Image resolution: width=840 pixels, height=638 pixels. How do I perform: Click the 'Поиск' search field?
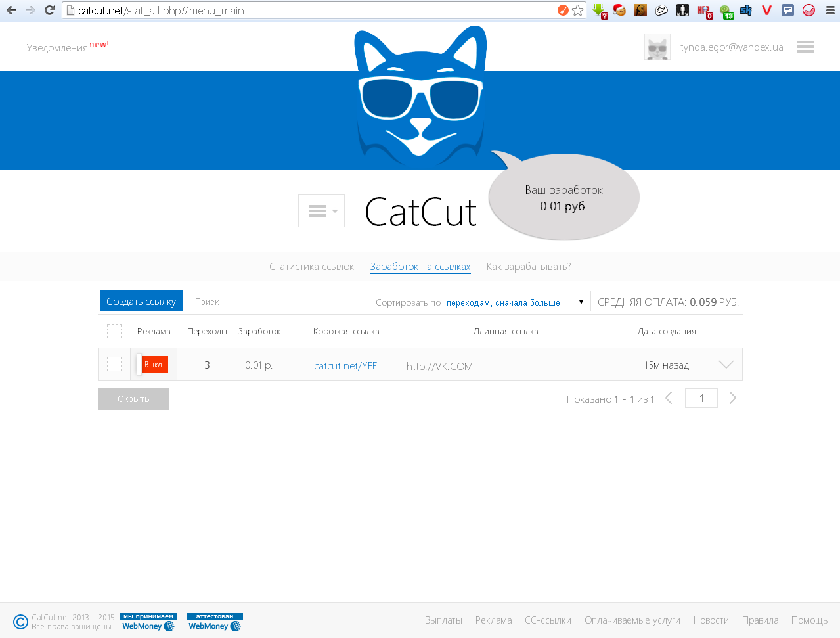coord(279,302)
